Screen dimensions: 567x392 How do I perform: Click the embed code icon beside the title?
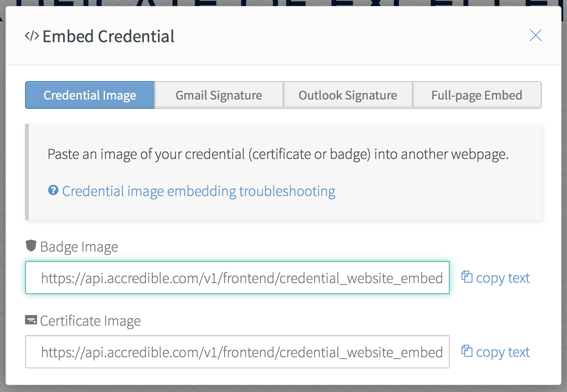tap(32, 36)
